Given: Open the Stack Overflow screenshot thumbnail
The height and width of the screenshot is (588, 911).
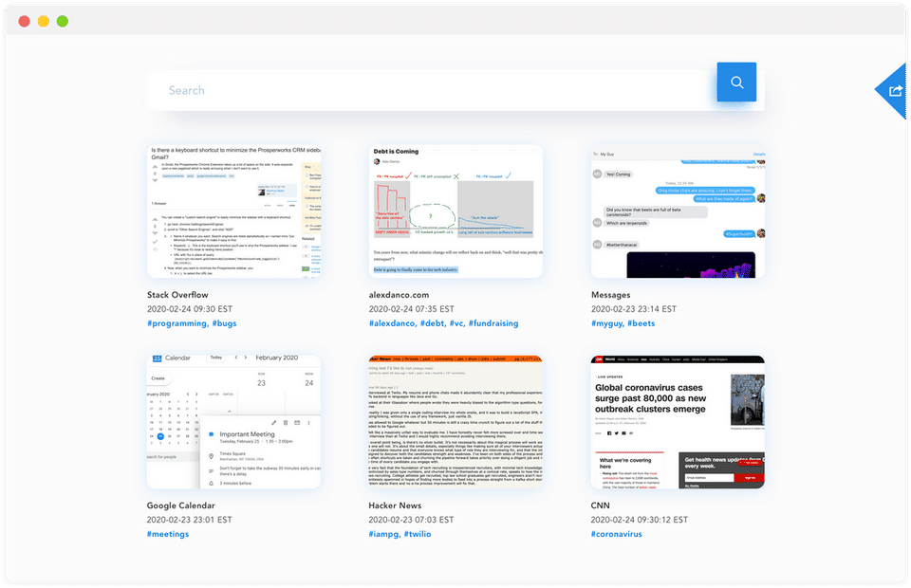Looking at the screenshot, I should (x=234, y=211).
